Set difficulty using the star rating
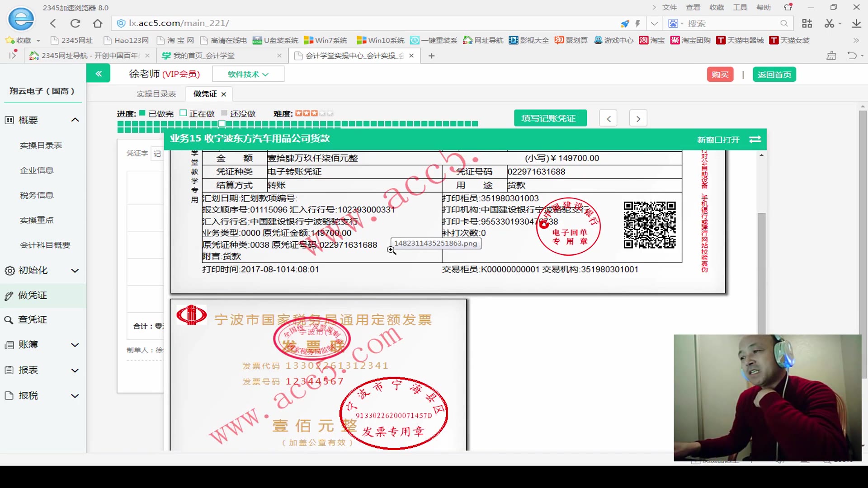The image size is (868, 488). pos(313,113)
